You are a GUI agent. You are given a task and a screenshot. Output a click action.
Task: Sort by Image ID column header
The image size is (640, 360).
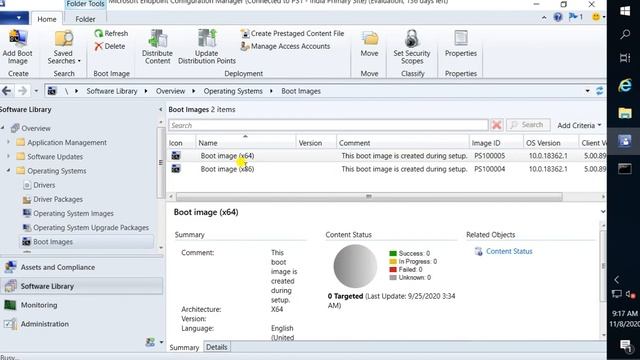tap(496, 143)
